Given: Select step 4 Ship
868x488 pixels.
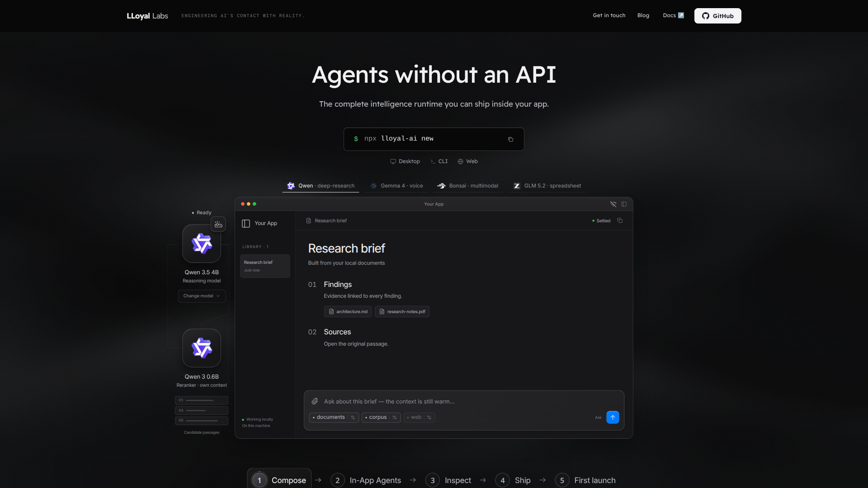Looking at the screenshot, I should pyautogui.click(x=513, y=480).
